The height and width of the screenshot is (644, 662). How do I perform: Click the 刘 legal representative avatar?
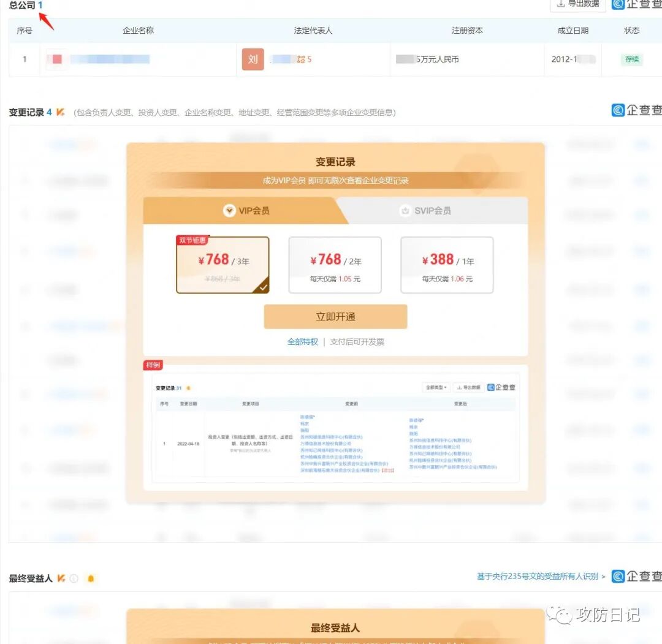click(253, 59)
